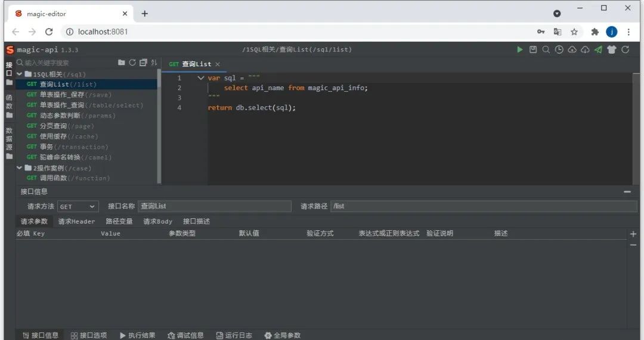The height and width of the screenshot is (340, 644).
Task: Click the 接口名称 input field
Action: (215, 206)
